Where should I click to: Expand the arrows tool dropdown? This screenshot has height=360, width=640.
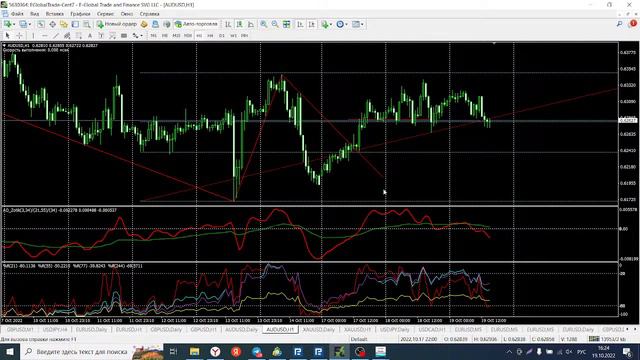click(x=141, y=36)
